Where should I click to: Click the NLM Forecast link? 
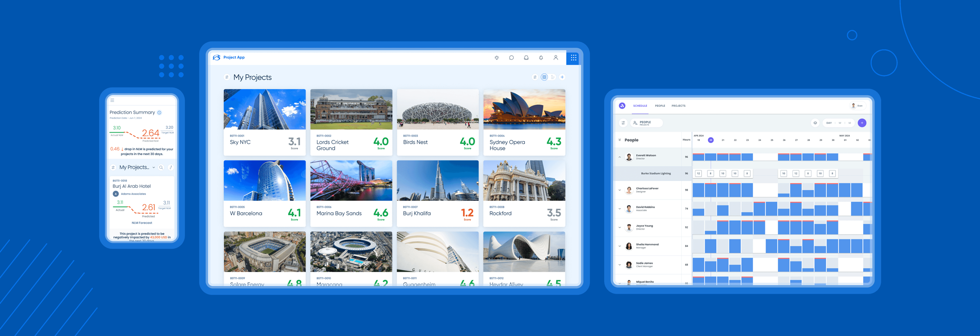(142, 223)
